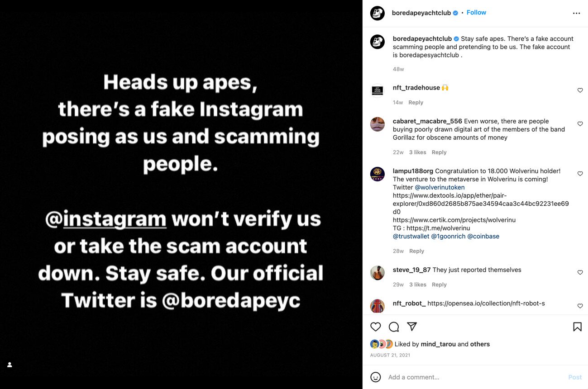588x389 pixels.
Task: Toggle the heart on cabaret_macabre_556's comment
Action: click(580, 124)
